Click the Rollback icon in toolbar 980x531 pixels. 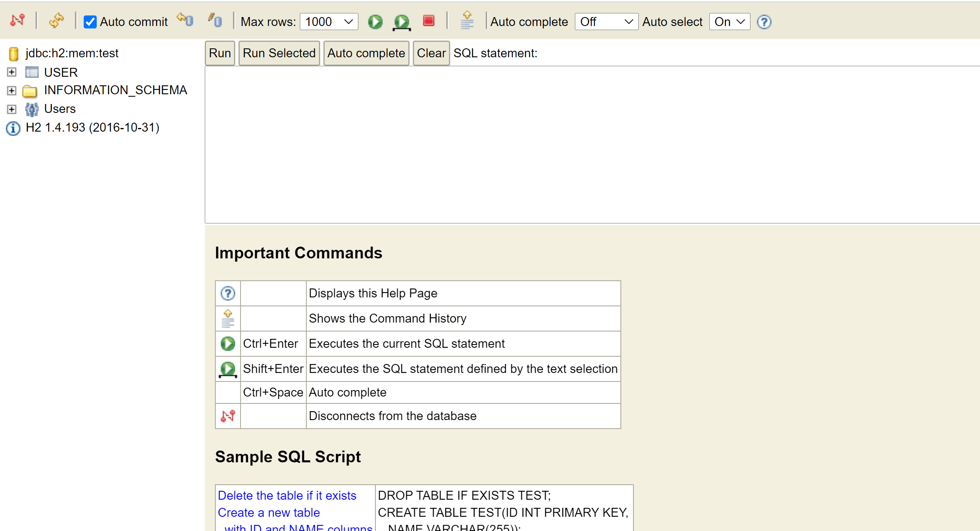click(185, 20)
